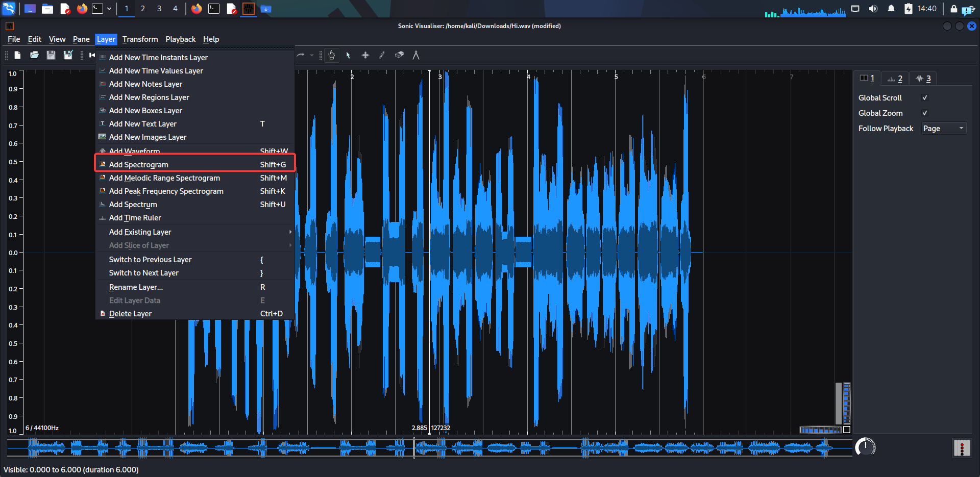Close the open Layer menu

(106, 39)
